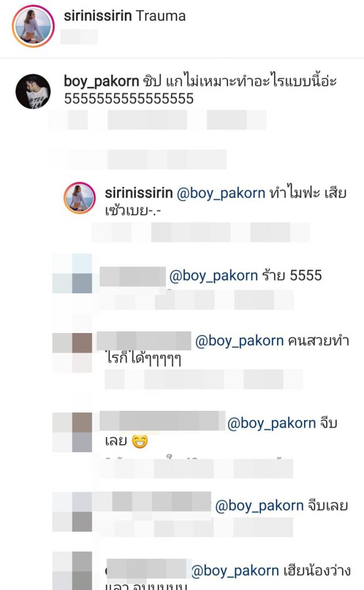Open blurred username in the ร้าย 5555 comment

coord(132,276)
